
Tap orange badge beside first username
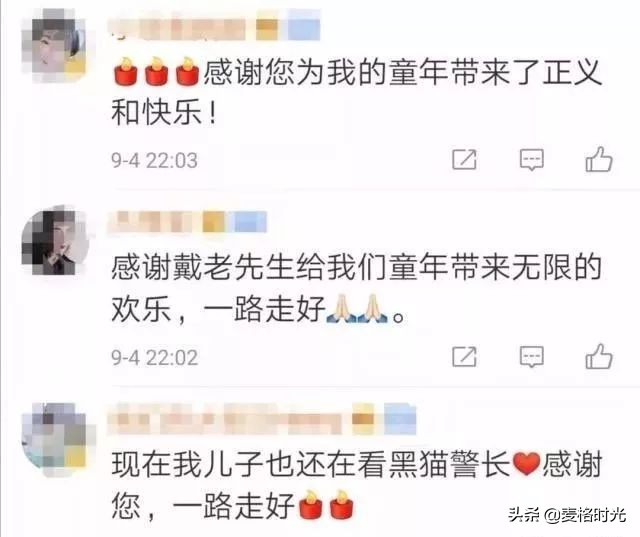tap(267, 27)
